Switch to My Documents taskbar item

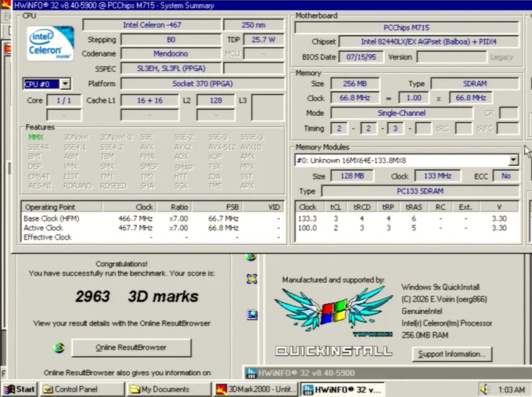pos(168,389)
